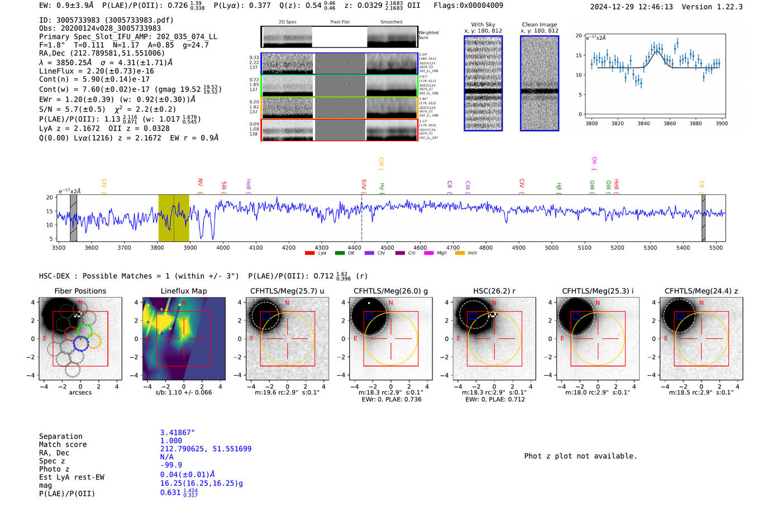Click the Q(0.00) Lyα(1216) line
The height and width of the screenshot is (532, 782).
(x=129, y=137)
